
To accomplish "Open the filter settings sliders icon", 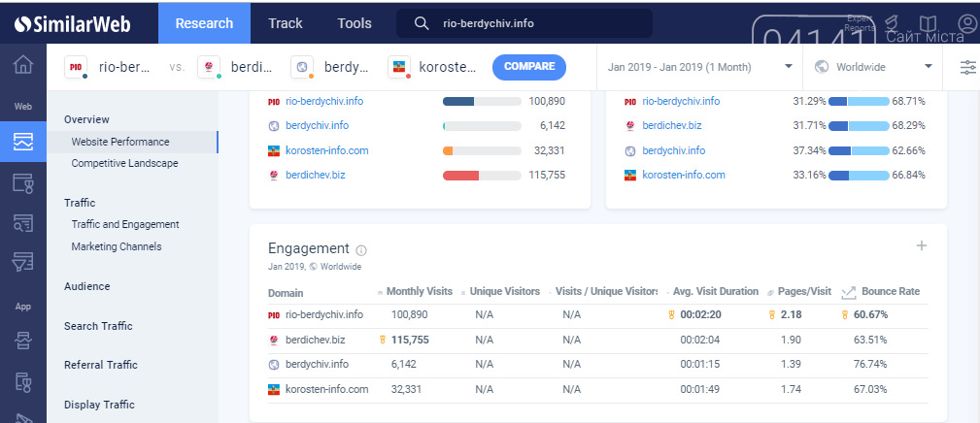I will (967, 67).
